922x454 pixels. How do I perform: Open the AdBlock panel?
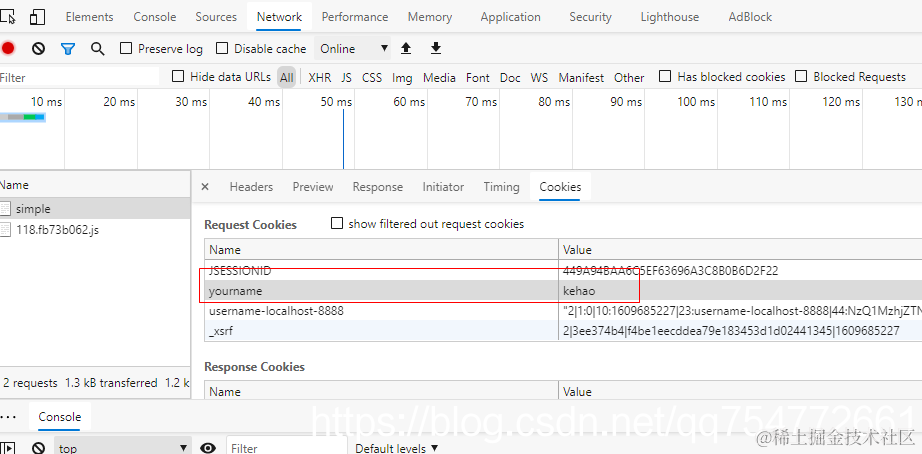(750, 17)
